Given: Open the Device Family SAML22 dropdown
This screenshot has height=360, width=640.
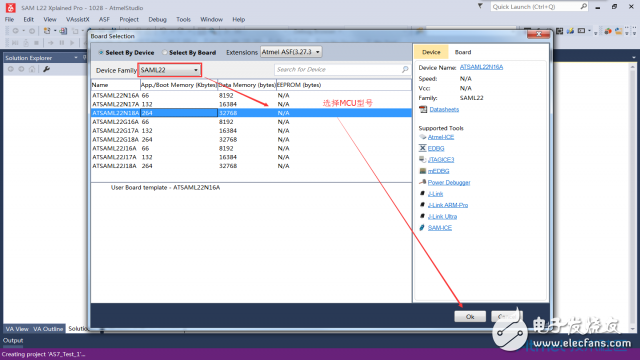Looking at the screenshot, I should [x=169, y=70].
